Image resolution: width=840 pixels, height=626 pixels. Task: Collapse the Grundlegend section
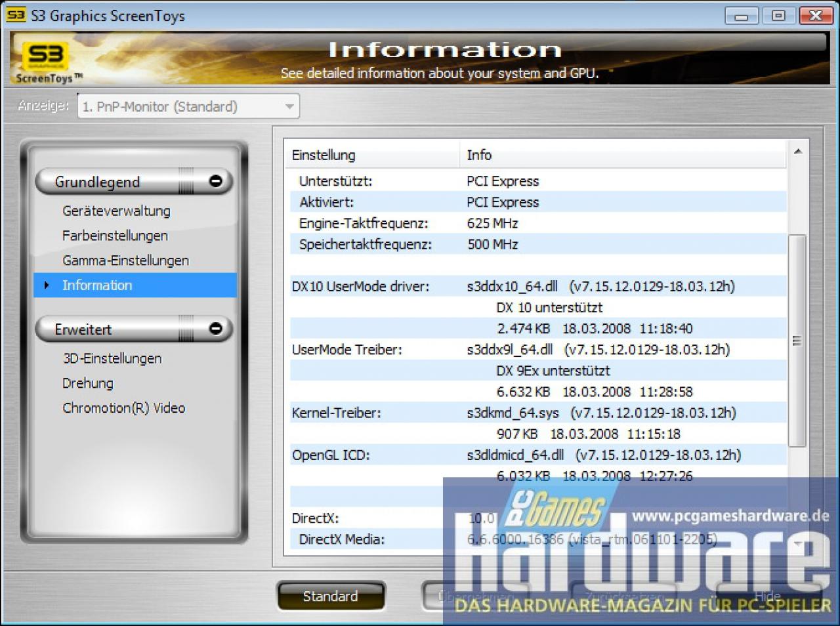(x=215, y=181)
